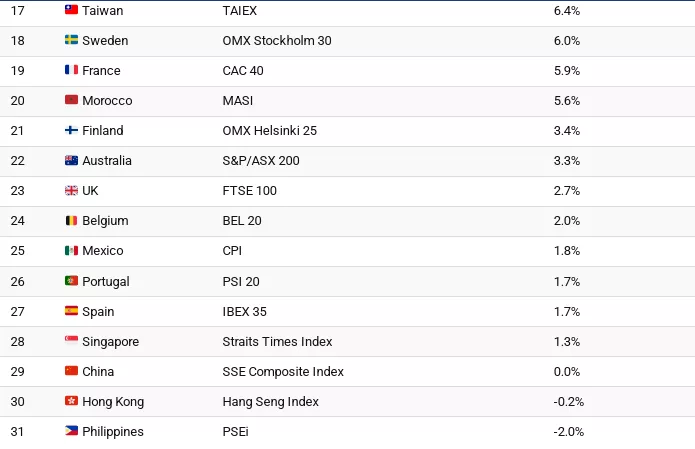Click the Mexico flag icon

(71, 250)
